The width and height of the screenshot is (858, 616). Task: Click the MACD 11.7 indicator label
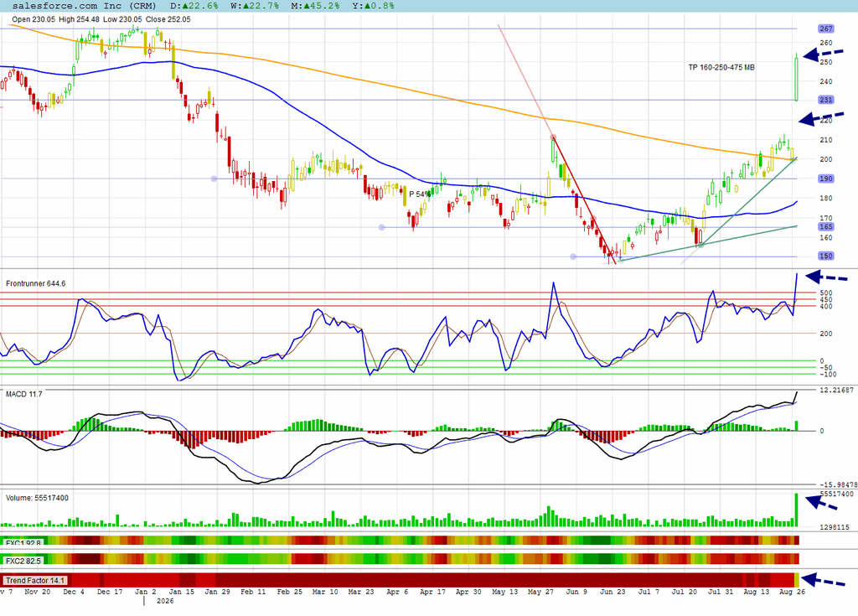pos(23,394)
